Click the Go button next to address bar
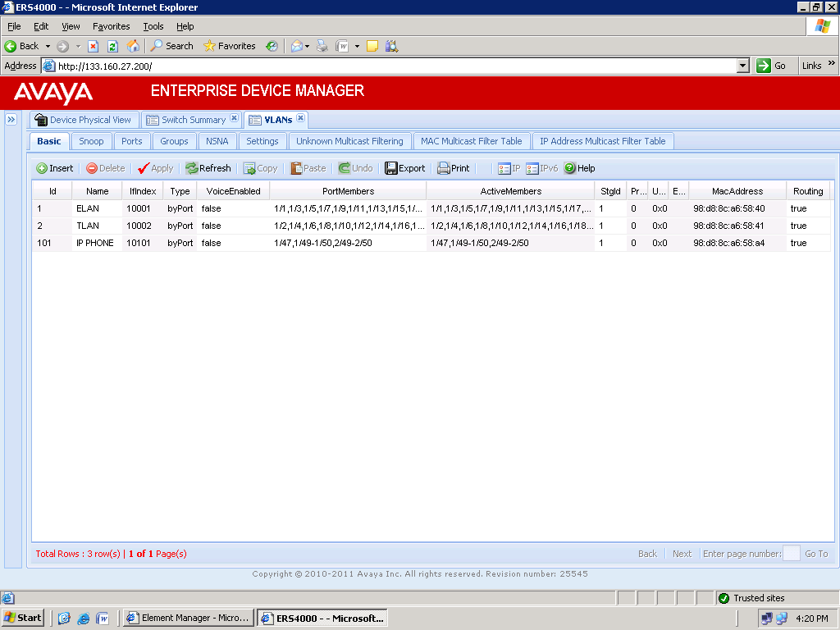The height and width of the screenshot is (630, 840). pyautogui.click(x=771, y=66)
